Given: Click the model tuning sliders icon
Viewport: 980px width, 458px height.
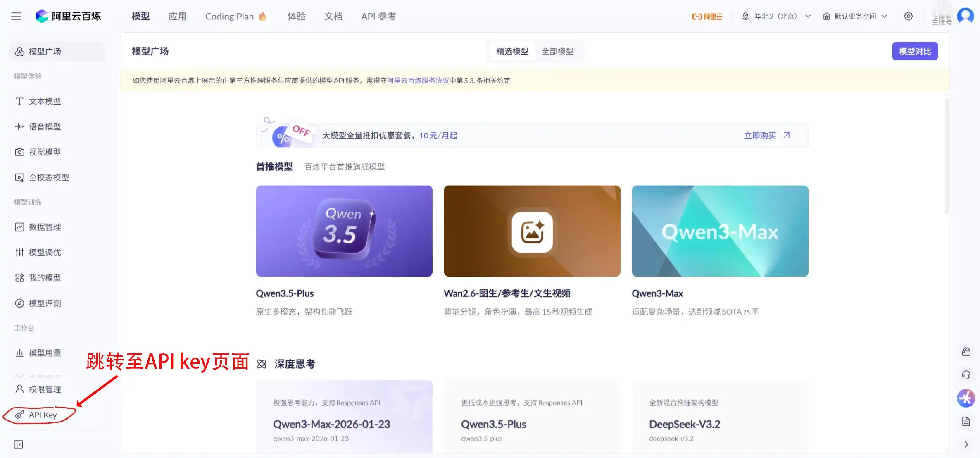Looking at the screenshot, I should (19, 252).
